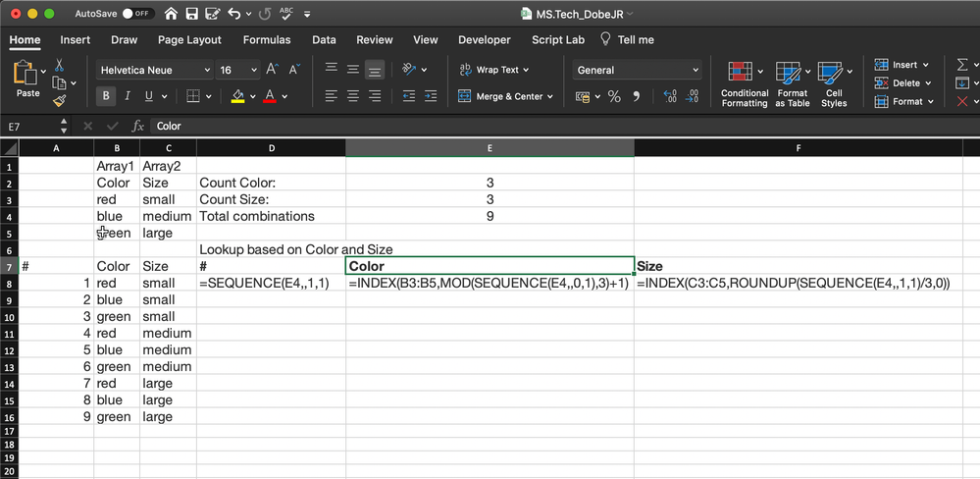Apply red font color
Screen dimensions: 980x479
pyautogui.click(x=270, y=96)
